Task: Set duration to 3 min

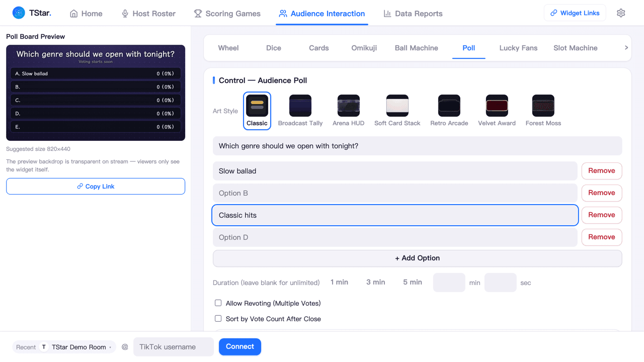Action: click(x=376, y=283)
